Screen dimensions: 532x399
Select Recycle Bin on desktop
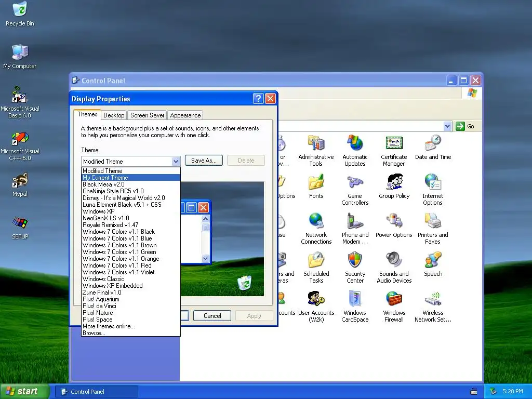click(20, 14)
